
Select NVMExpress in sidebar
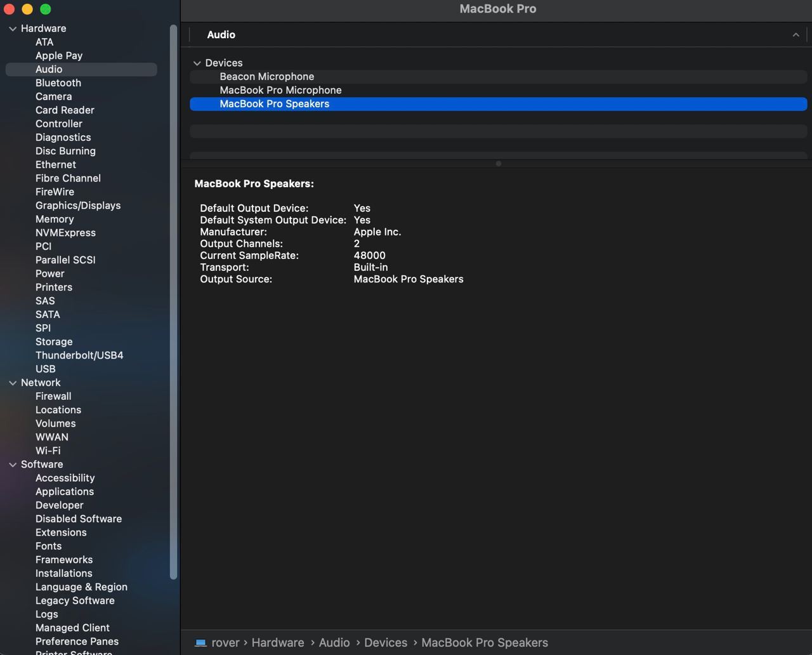click(65, 233)
